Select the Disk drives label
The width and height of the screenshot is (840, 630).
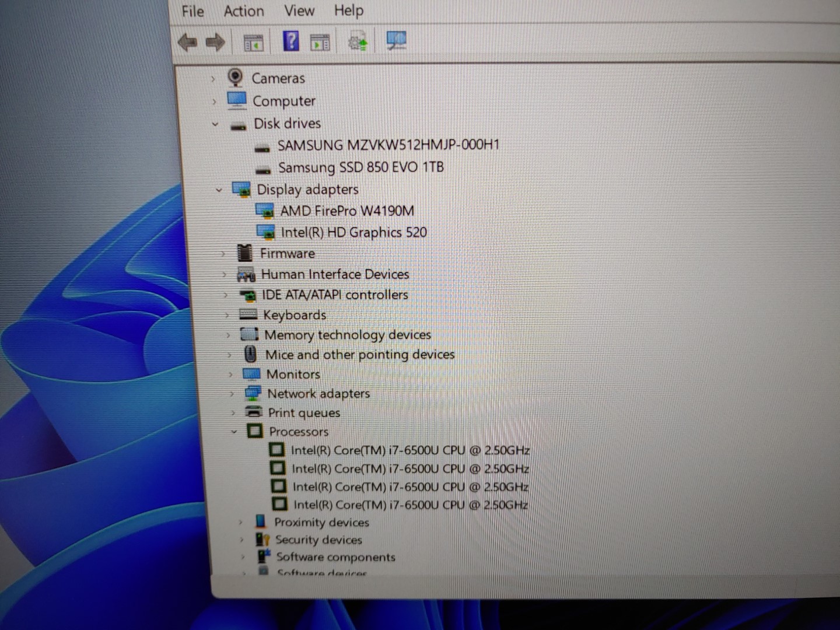[x=287, y=124]
